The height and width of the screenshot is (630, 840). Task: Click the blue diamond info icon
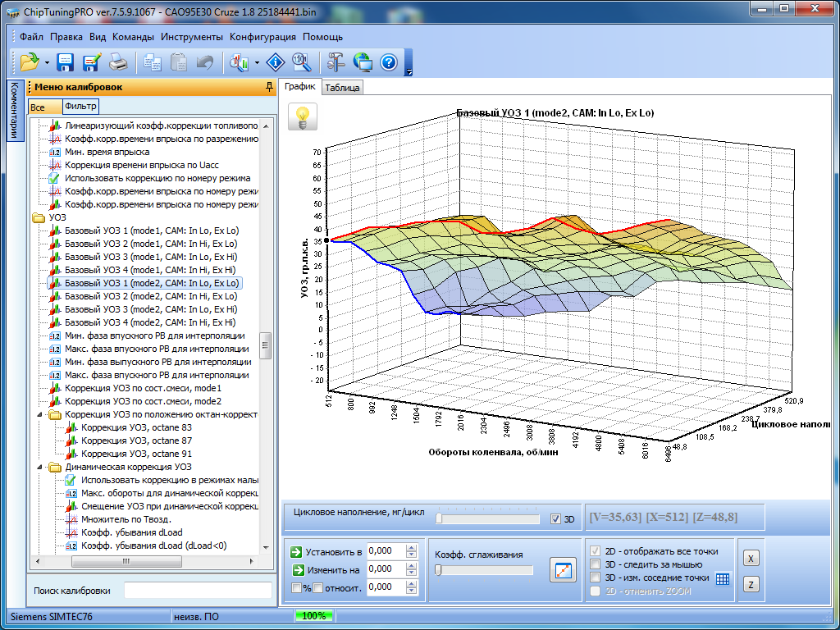276,62
